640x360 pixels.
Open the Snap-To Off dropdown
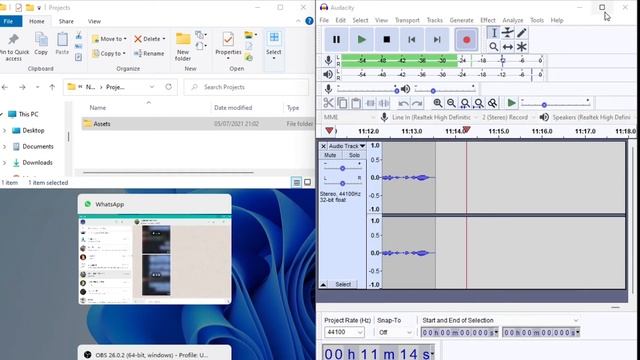click(395, 332)
